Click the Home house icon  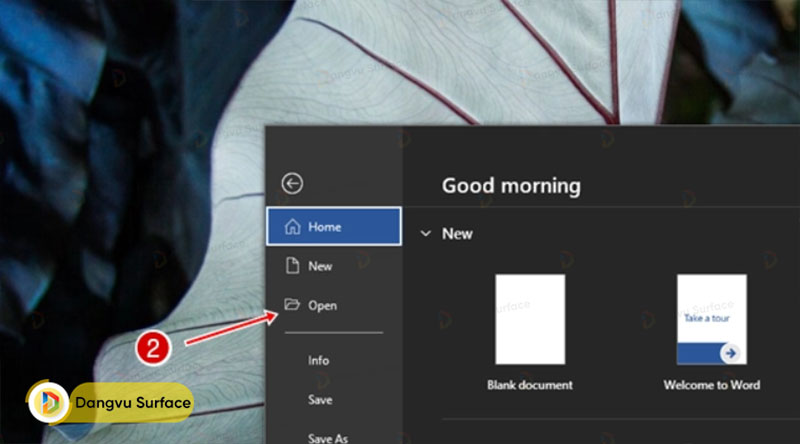(x=292, y=227)
